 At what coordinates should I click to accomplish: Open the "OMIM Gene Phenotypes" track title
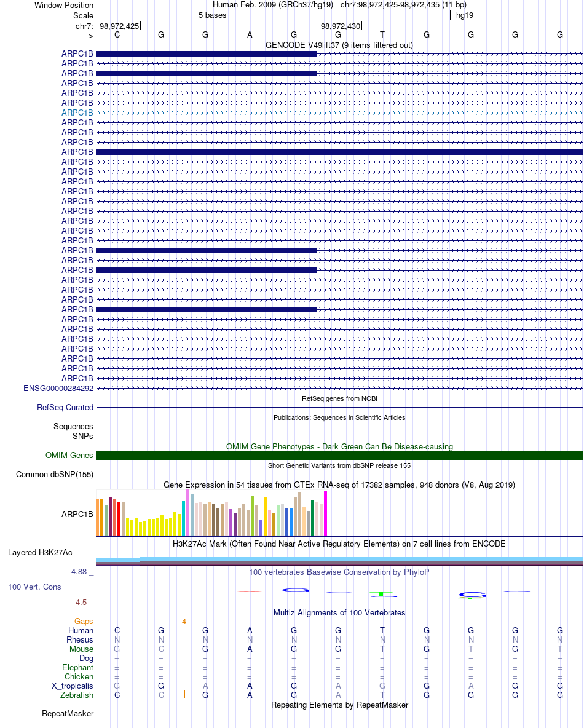tap(339, 446)
